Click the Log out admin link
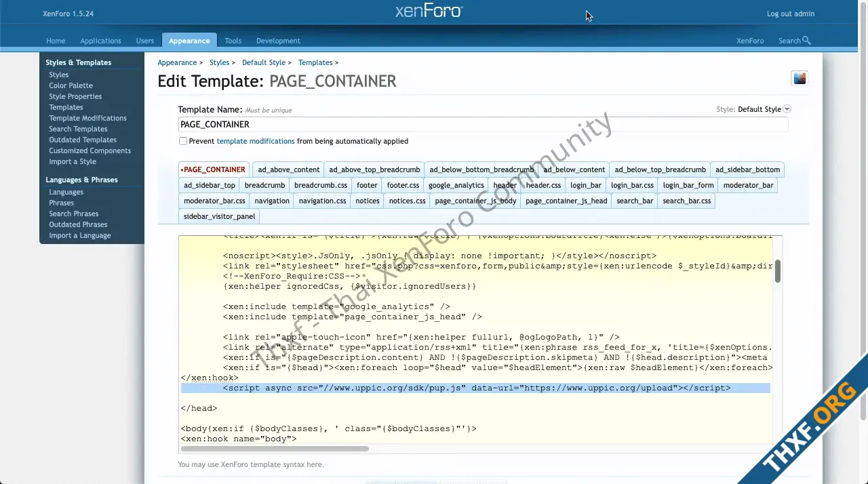 click(791, 14)
